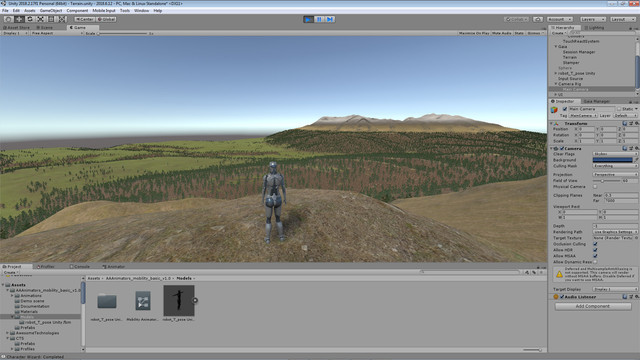The image size is (640, 360).
Task: Select the Rotate tool
Action: pyautogui.click(x=29, y=19)
